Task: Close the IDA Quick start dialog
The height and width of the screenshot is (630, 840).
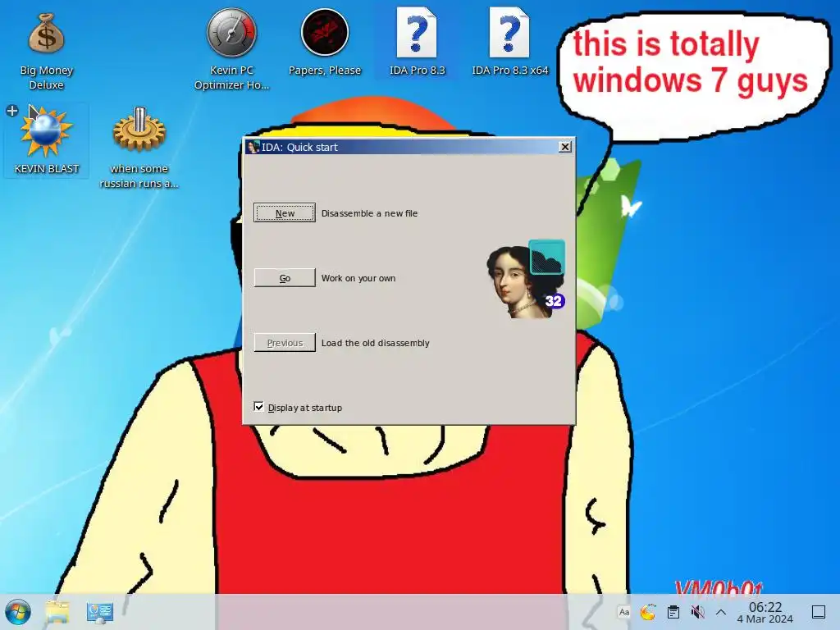Action: point(564,147)
